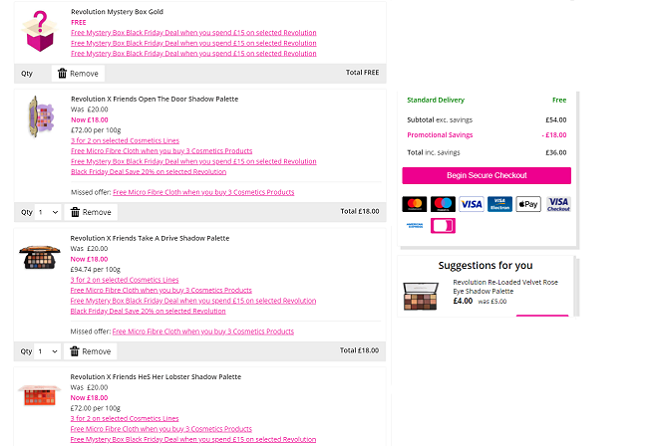Click the Standard Delivery label
Screen dimensions: 650x446
(436, 100)
